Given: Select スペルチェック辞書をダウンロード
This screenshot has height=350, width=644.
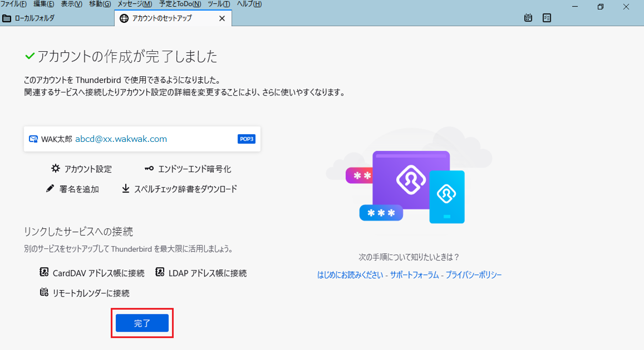Looking at the screenshot, I should coord(186,189).
